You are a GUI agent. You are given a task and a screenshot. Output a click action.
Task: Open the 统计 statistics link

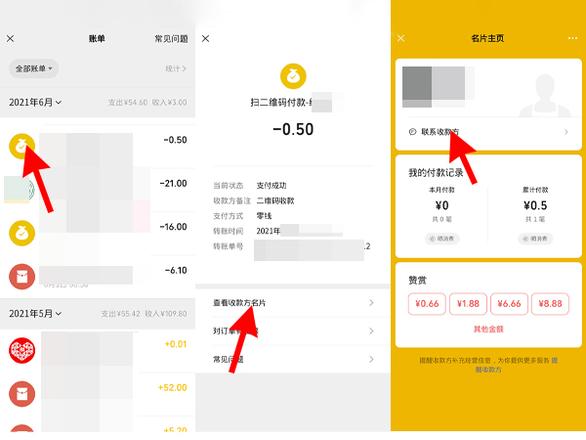tap(176, 68)
